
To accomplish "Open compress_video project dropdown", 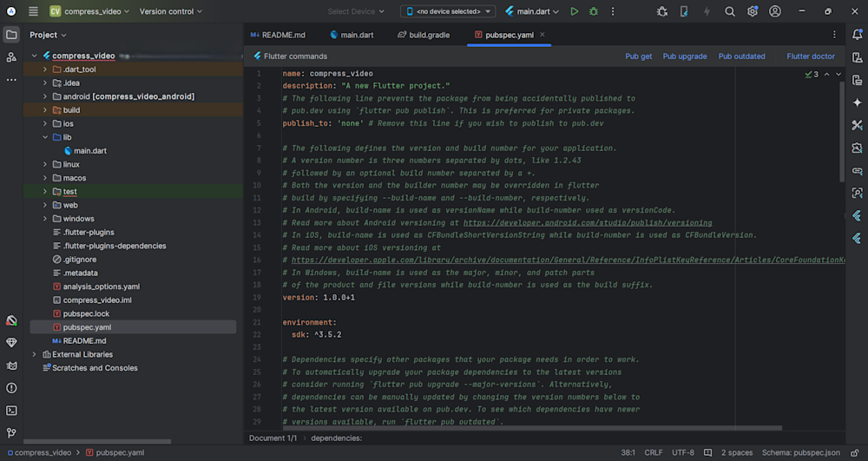I will (x=89, y=11).
